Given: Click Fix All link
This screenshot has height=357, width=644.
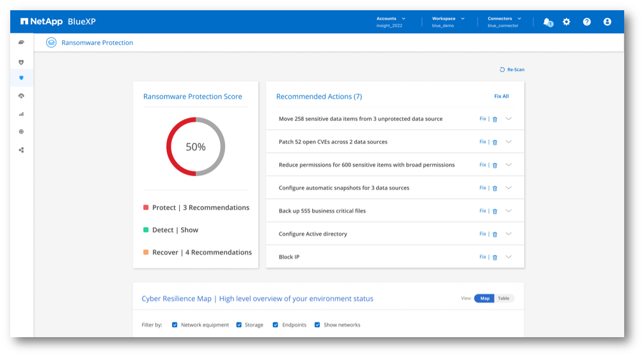Looking at the screenshot, I should pyautogui.click(x=501, y=96).
